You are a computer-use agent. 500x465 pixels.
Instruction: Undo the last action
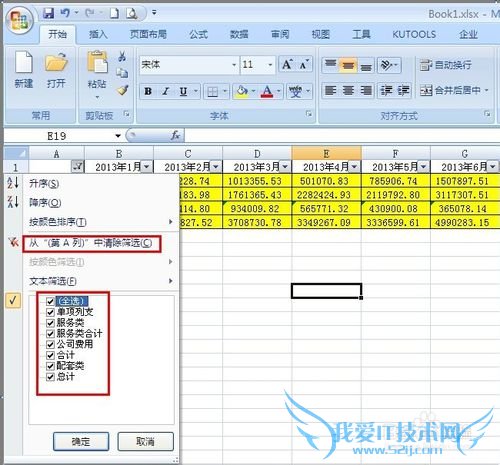tap(65, 13)
